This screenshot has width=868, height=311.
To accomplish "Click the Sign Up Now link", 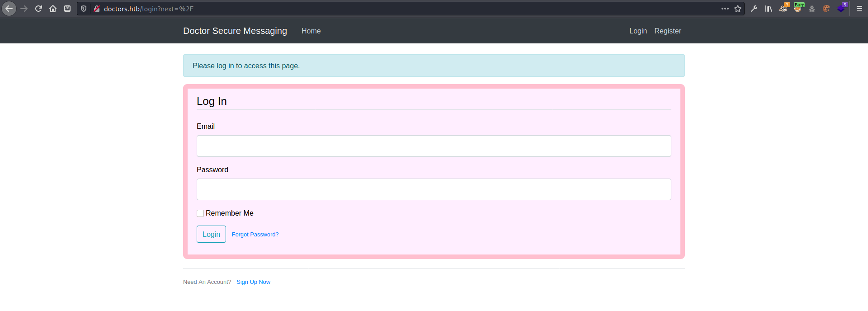I will [253, 282].
